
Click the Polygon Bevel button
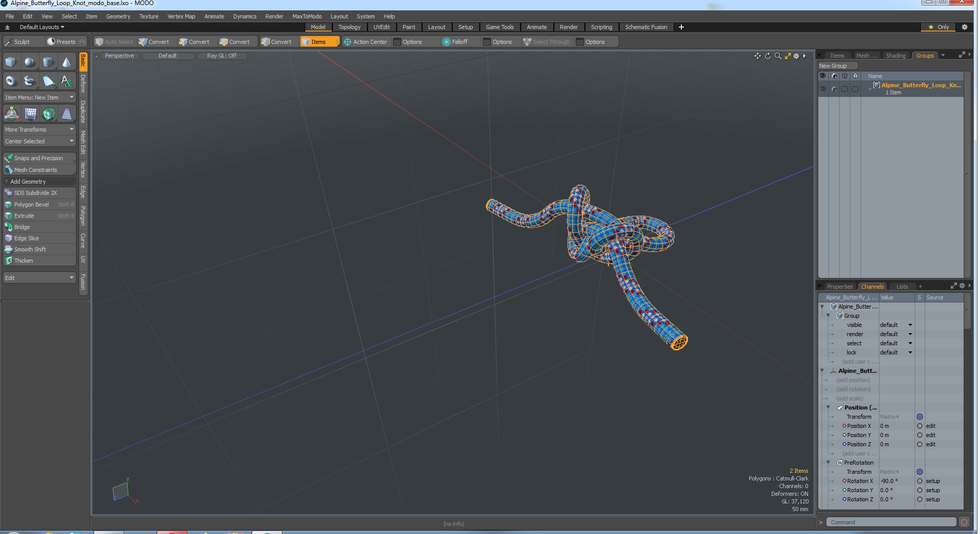[x=39, y=205]
